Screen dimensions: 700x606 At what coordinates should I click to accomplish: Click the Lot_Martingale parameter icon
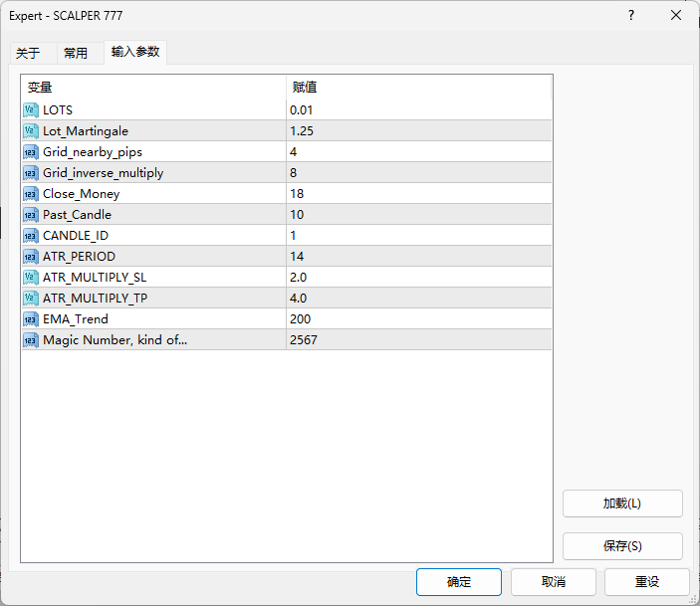click(30, 131)
